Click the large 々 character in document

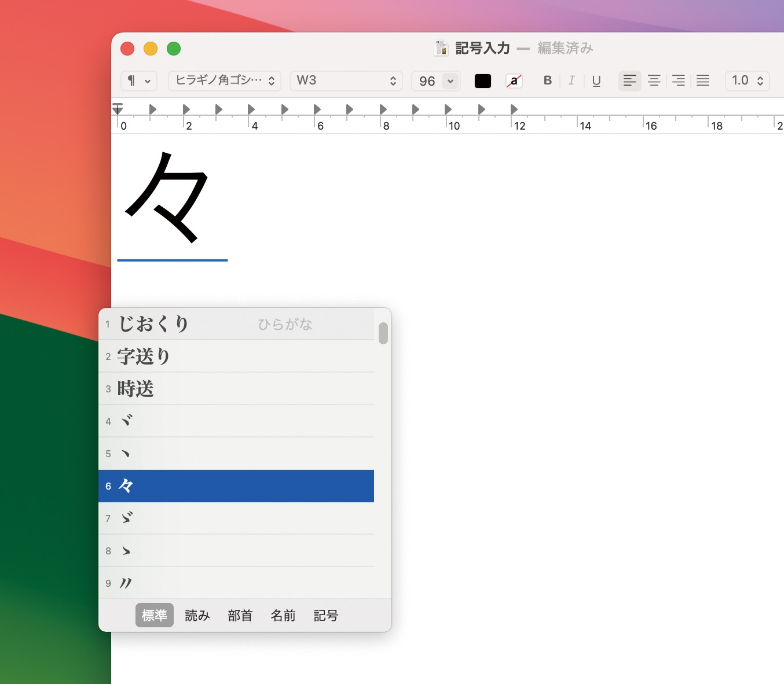[x=167, y=197]
